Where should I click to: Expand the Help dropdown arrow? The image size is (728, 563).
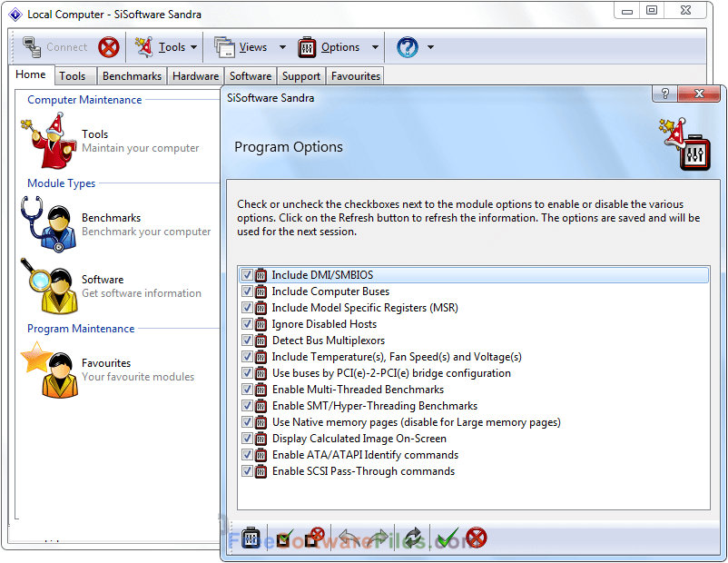[x=430, y=47]
